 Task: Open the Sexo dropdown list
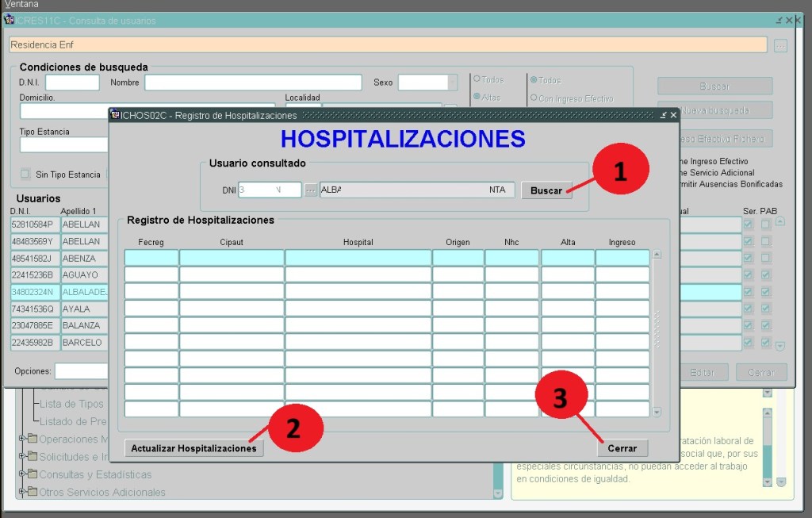click(x=453, y=82)
